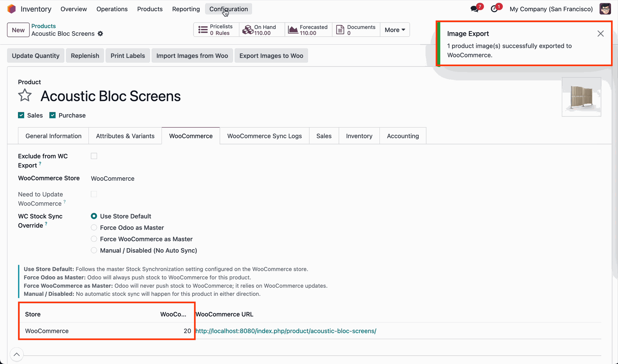This screenshot has height=364, width=618.
Task: Switch to the Accounting tab
Action: point(403,136)
